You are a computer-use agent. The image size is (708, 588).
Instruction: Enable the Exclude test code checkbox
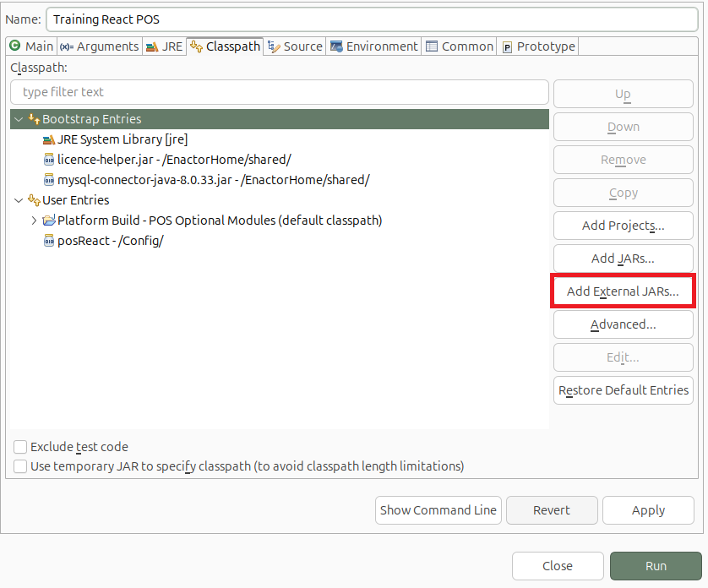tap(19, 446)
